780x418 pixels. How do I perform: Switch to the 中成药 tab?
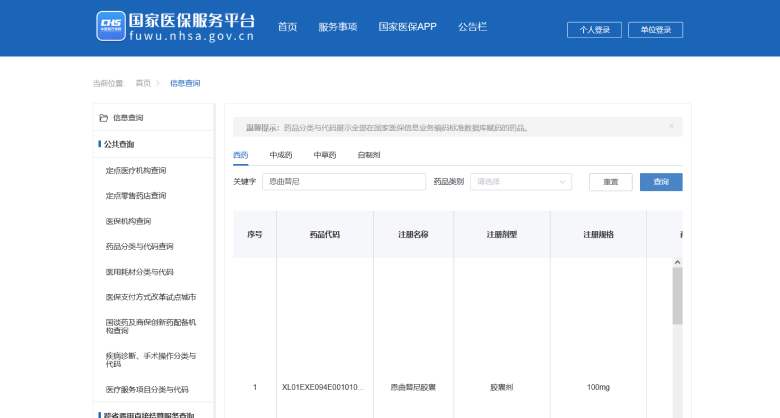(x=280, y=155)
